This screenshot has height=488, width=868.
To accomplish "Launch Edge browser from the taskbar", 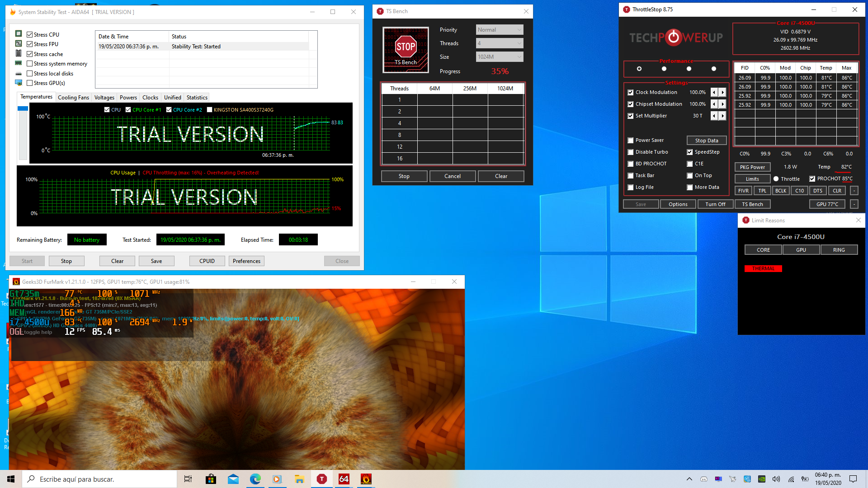I will coord(255,479).
